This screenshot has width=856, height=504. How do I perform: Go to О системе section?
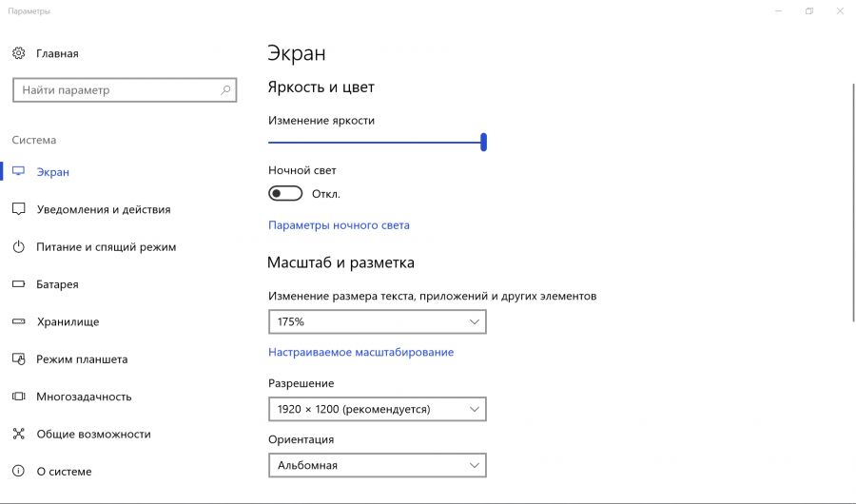coord(64,472)
